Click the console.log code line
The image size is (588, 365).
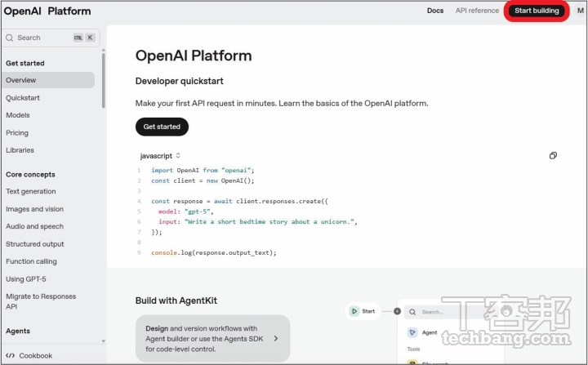pos(214,252)
